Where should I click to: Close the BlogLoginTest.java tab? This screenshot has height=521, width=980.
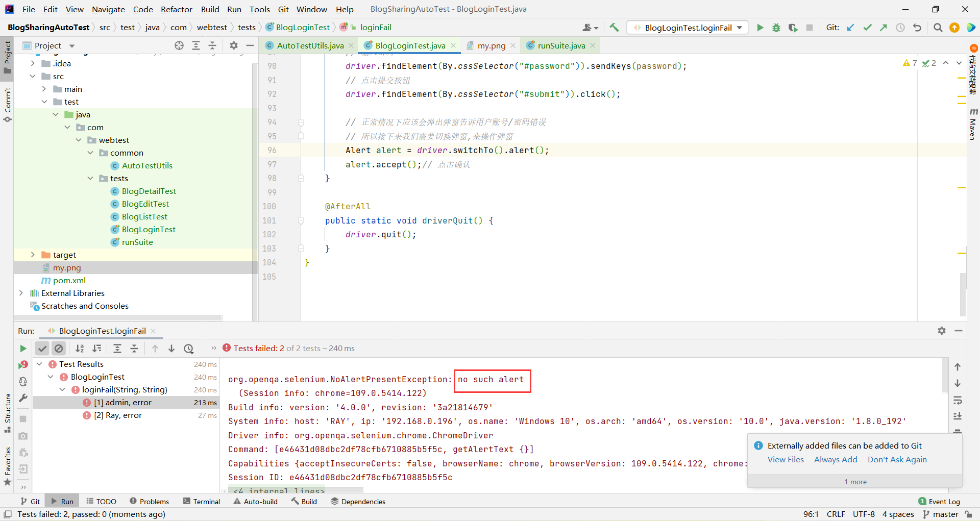tap(453, 45)
